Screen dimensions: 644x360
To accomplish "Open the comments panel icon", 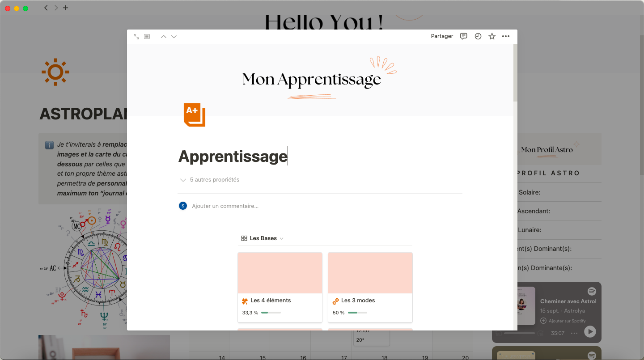I will pos(464,36).
